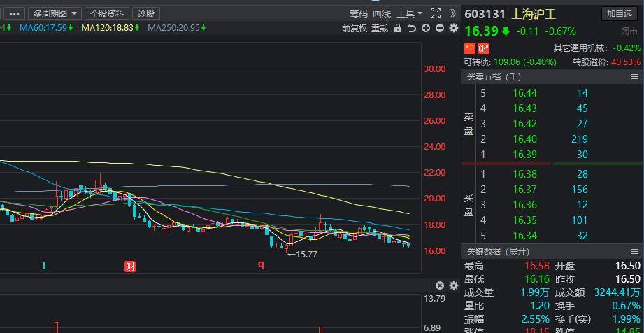Expand the 关键数据 section via 展开

(x=518, y=251)
